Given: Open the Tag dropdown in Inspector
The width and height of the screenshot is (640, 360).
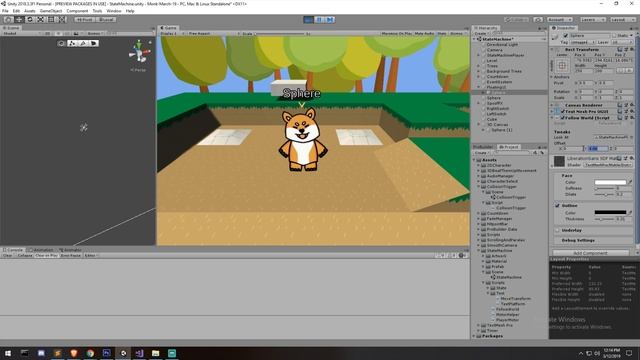Looking at the screenshot, I should [582, 42].
